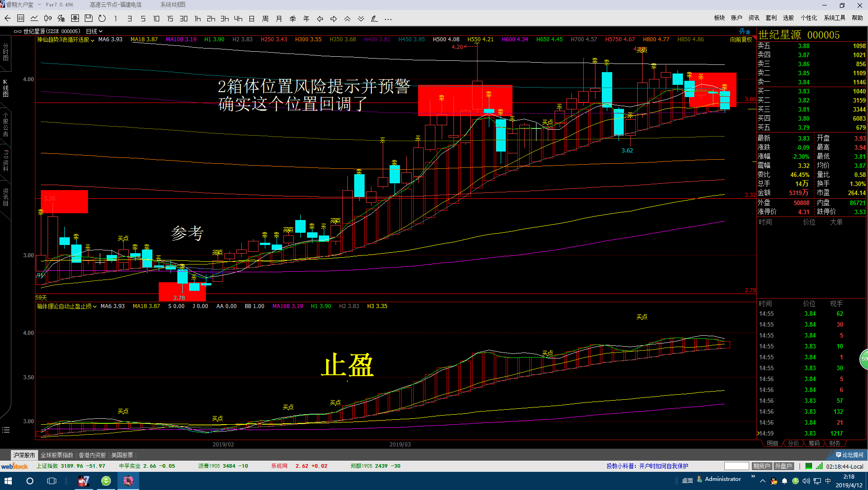Refresh the chart data
The height and width of the screenshot is (490, 868).
[x=102, y=19]
